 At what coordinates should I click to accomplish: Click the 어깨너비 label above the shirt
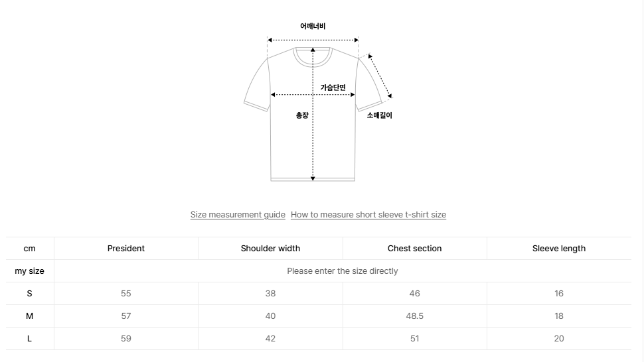[313, 27]
